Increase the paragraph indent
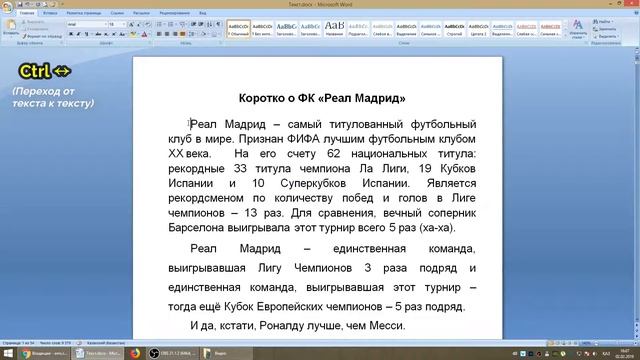640x360 pixels. click(201, 24)
